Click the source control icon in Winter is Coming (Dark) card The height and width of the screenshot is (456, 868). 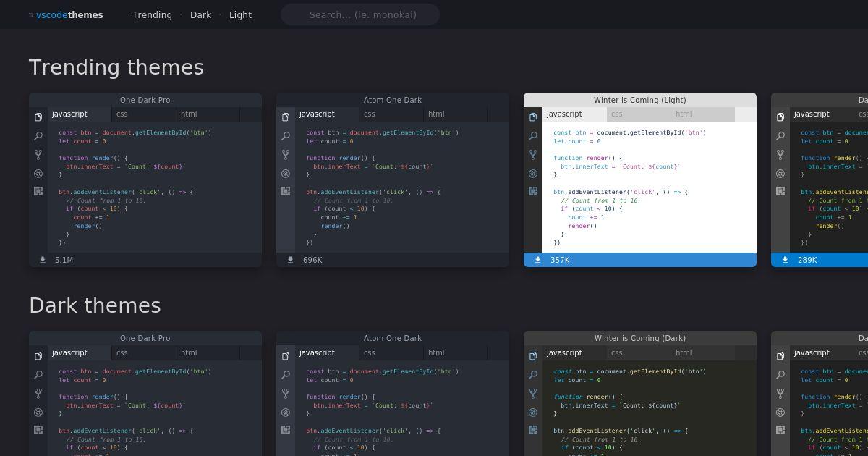533,393
